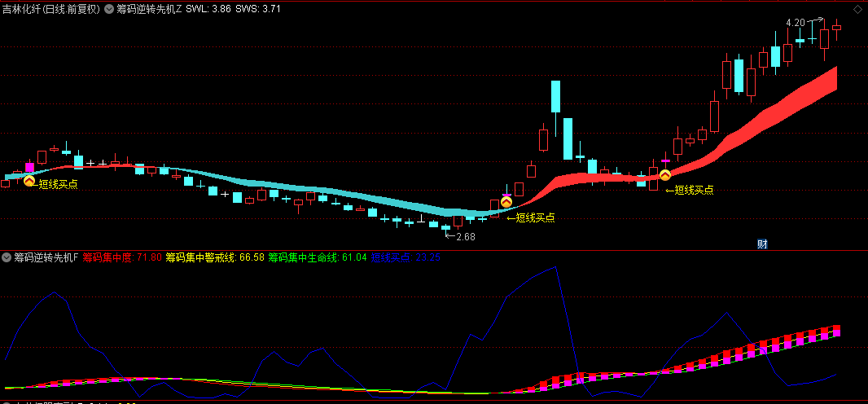Click the 财 finance marker icon
This screenshot has width=868, height=404.
762,244
